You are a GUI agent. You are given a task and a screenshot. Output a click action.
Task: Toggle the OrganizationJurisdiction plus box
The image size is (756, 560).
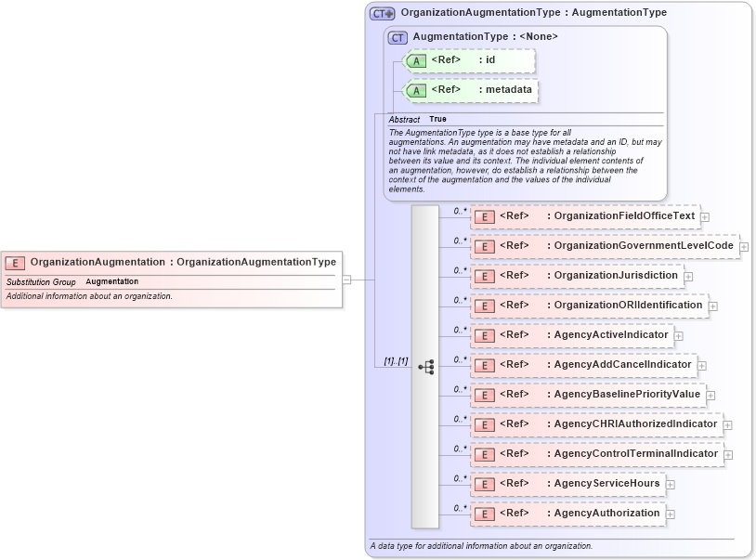point(687,276)
